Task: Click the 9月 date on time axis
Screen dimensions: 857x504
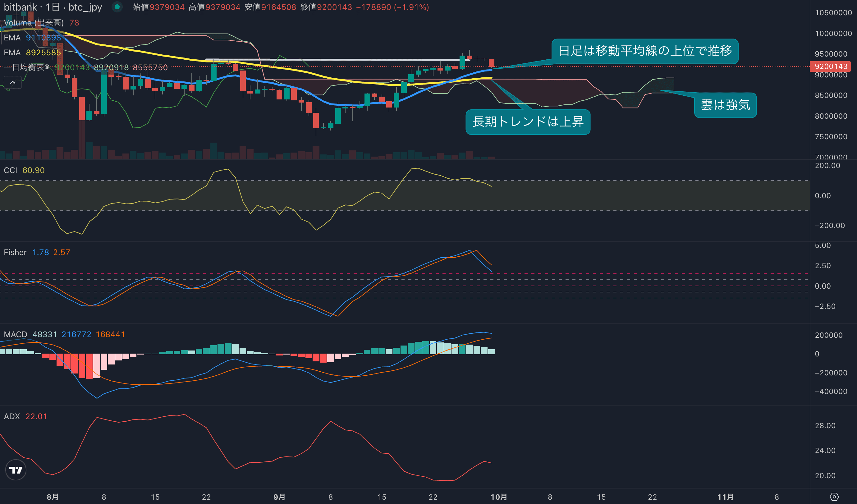Action: coord(279,497)
